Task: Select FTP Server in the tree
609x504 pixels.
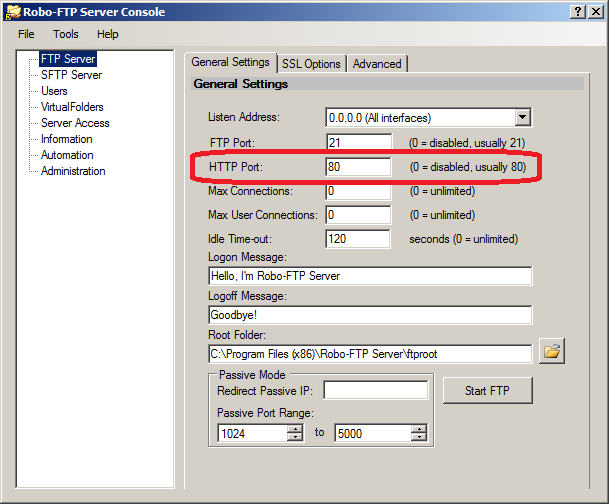Action: 68,59
